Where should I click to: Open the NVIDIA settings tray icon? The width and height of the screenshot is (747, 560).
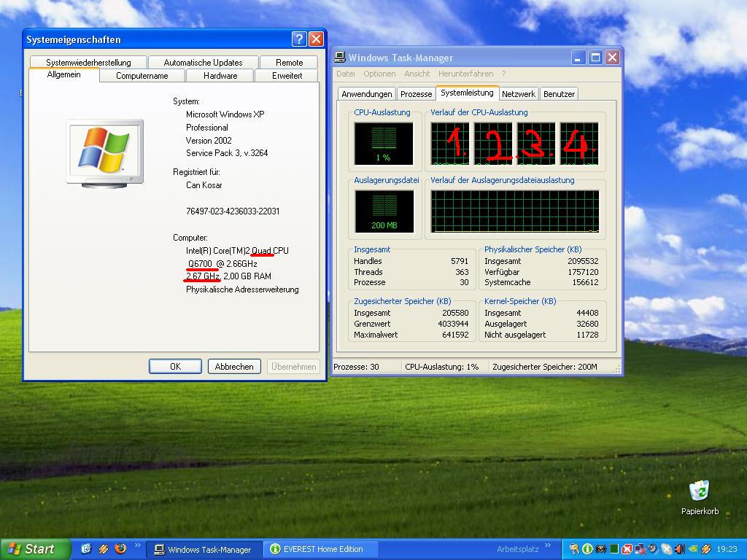[x=693, y=549]
